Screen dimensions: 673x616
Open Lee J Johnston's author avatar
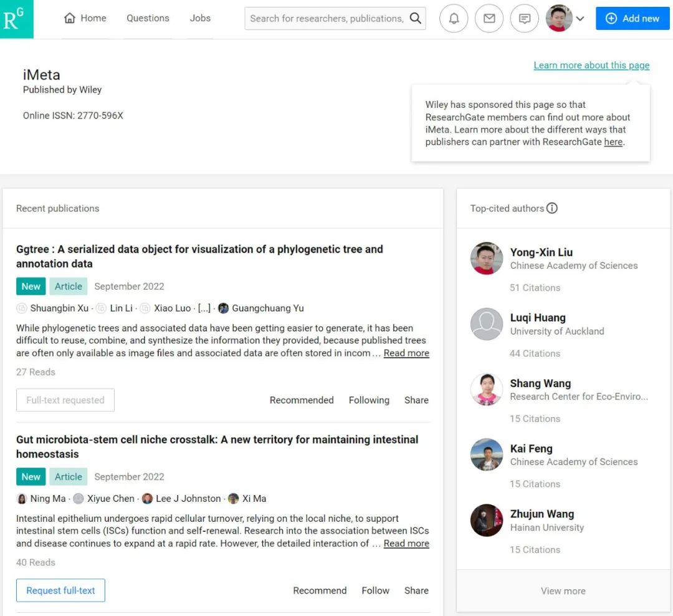147,498
